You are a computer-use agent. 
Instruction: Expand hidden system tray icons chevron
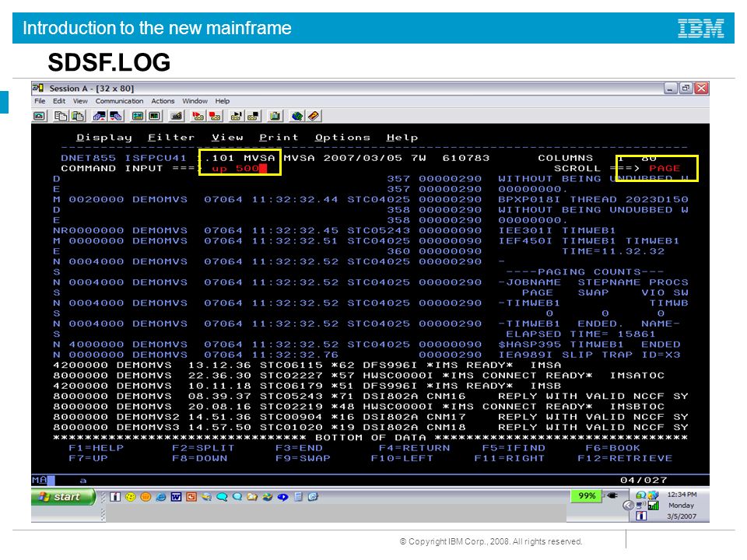pos(629,506)
